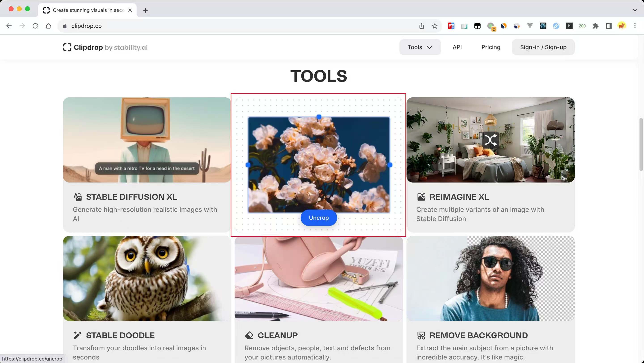Open the Extensions puzzle piece icon
The image size is (644, 363).
595,26
